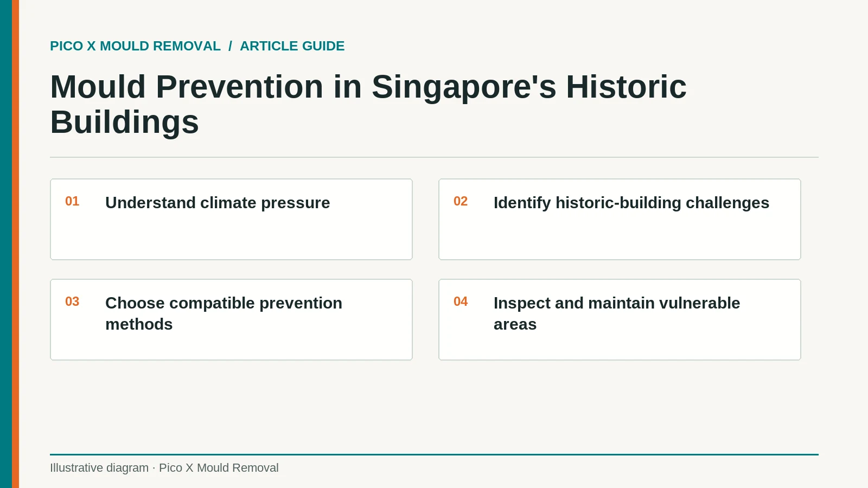Click the 'ARTICLE GUIDE' header label

click(x=292, y=46)
